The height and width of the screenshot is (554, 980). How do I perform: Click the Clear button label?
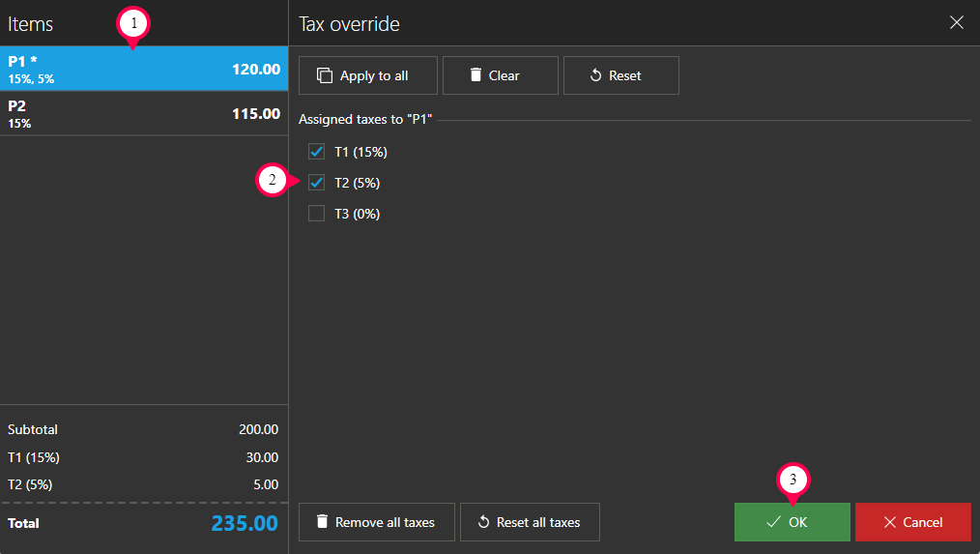504,75
